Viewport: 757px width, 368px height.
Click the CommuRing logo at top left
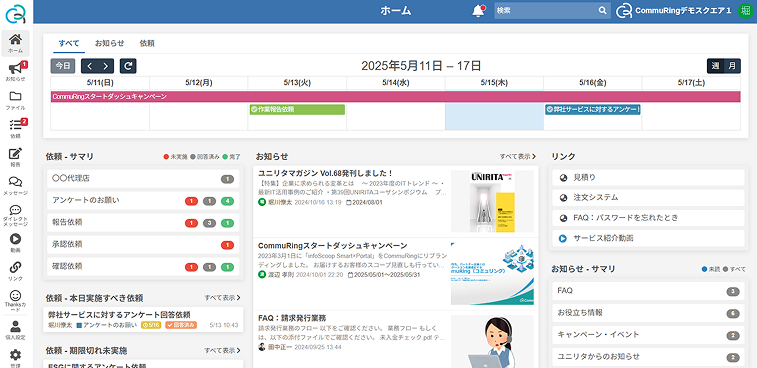[x=15, y=14]
